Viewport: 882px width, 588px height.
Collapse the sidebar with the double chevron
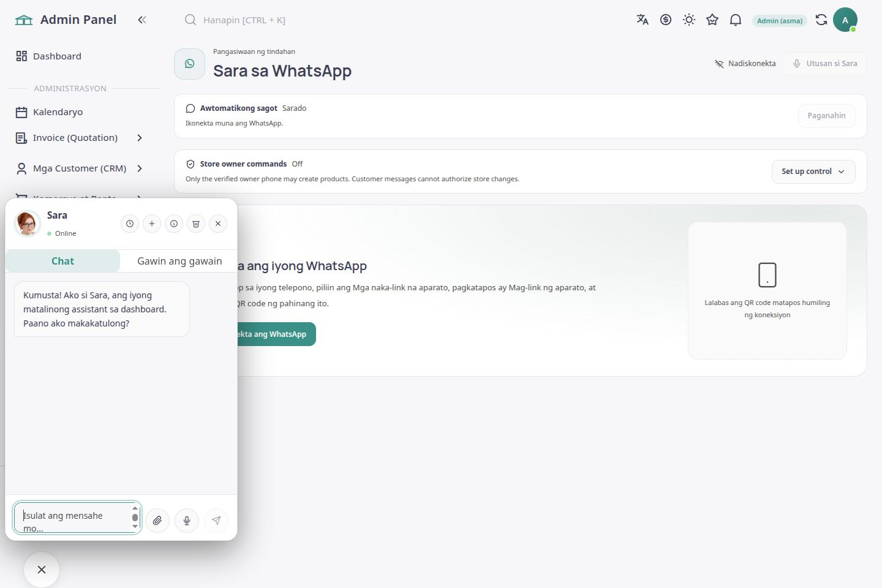click(x=142, y=20)
